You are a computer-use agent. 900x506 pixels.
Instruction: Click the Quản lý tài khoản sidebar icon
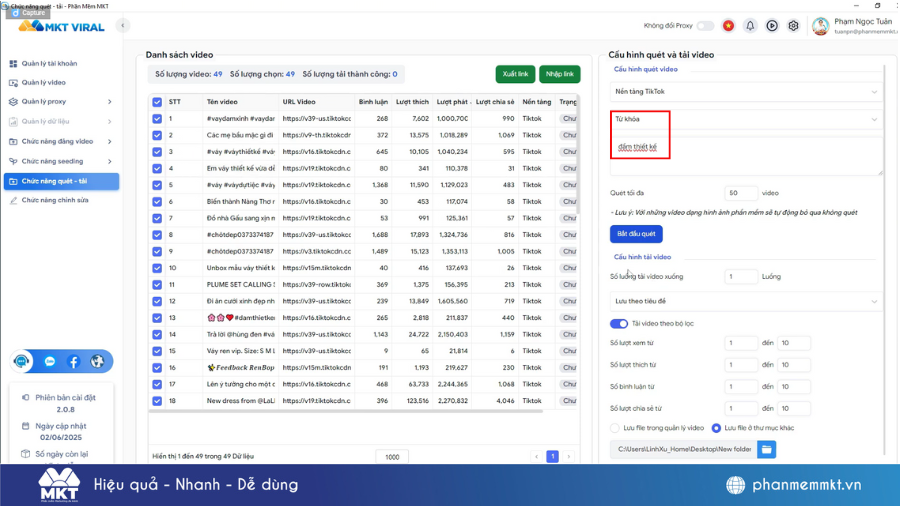13,64
